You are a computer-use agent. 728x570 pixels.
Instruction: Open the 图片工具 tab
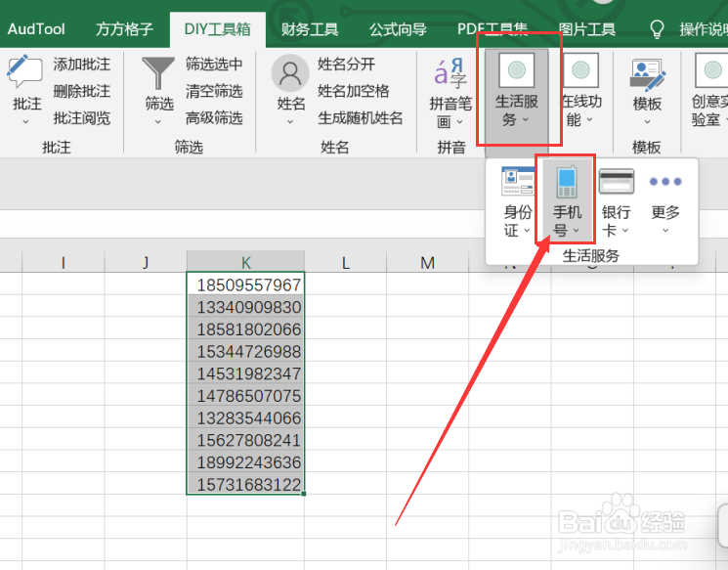click(x=587, y=29)
